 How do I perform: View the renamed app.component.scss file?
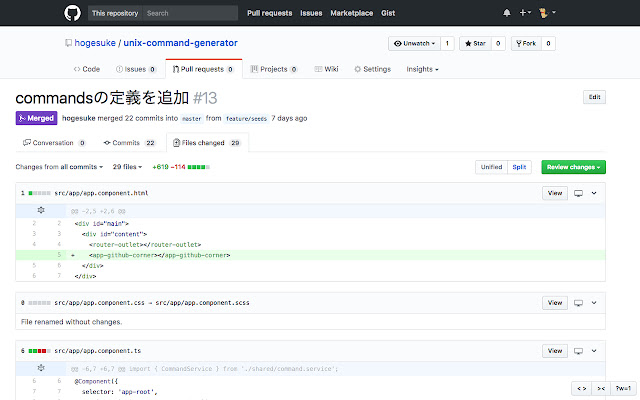555,303
